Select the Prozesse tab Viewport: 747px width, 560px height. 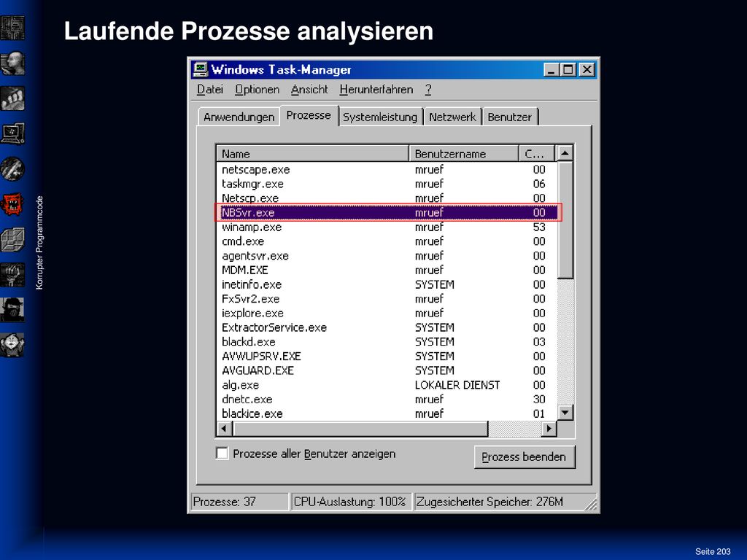309,115
